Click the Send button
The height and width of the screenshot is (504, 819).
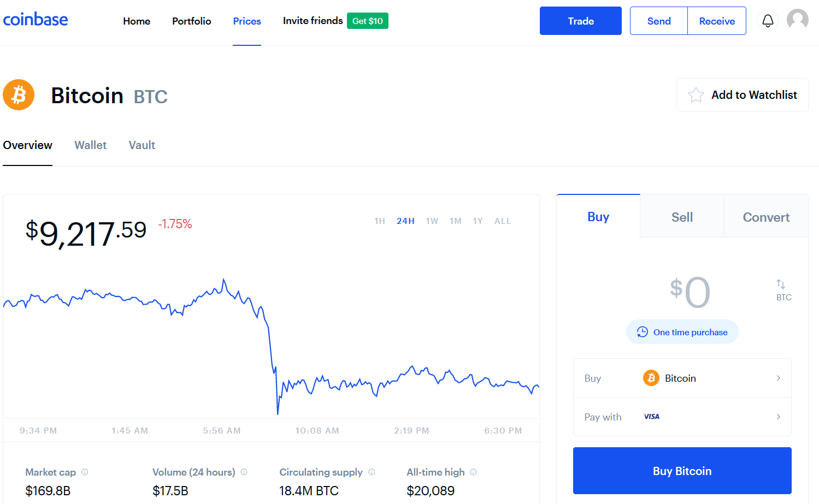pyautogui.click(x=659, y=21)
